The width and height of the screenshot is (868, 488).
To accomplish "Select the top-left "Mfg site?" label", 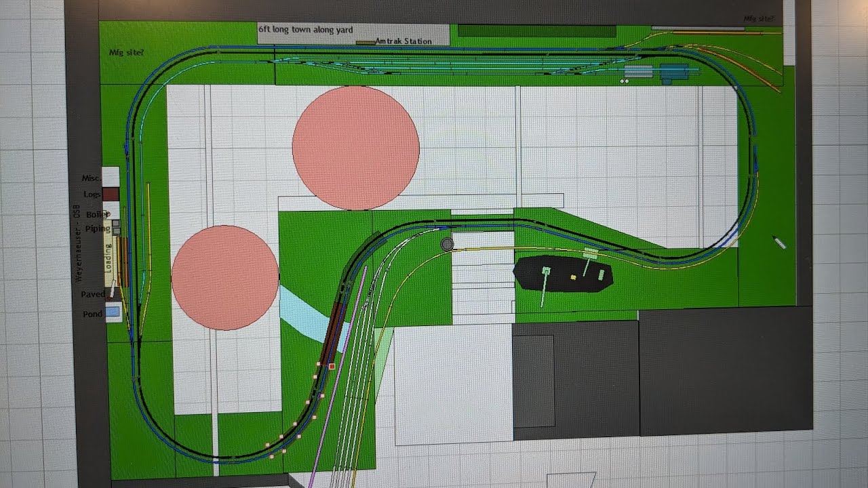I will coord(126,52).
